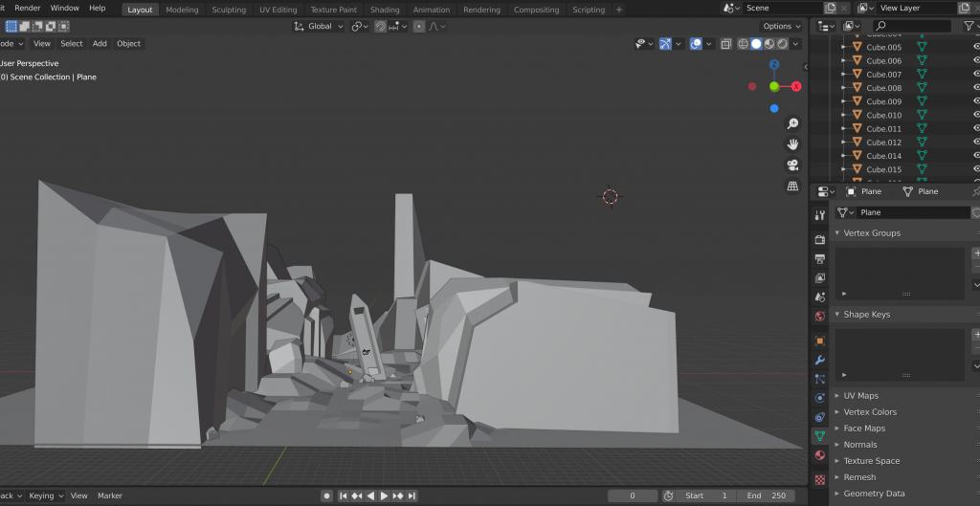Open the Options dropdown

tap(781, 26)
